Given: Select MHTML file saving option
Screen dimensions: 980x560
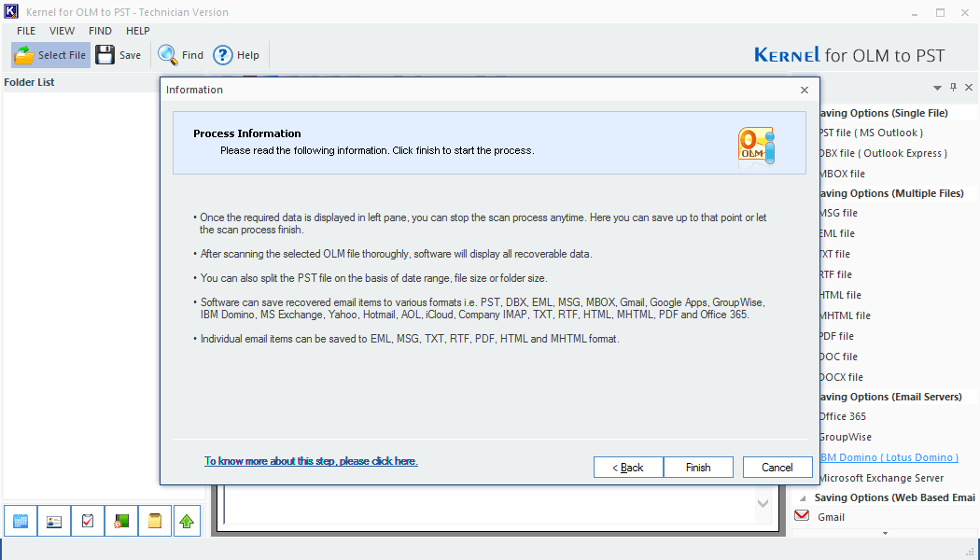Looking at the screenshot, I should click(x=845, y=315).
